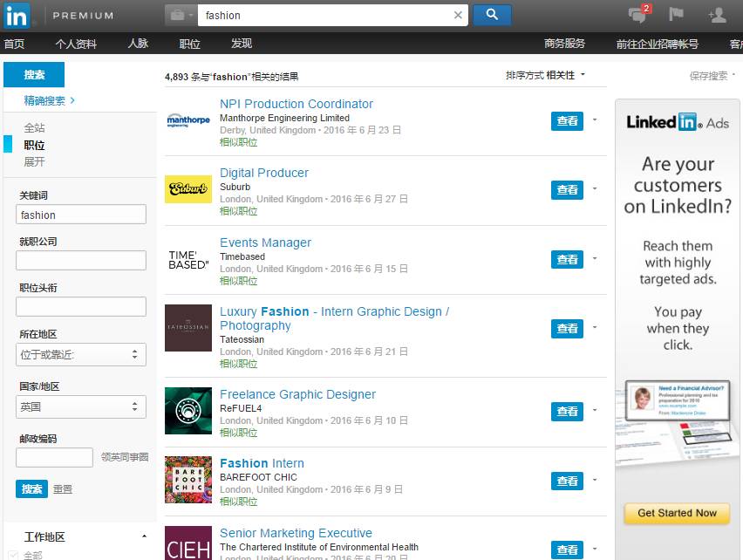The height and width of the screenshot is (560, 743).
Task: Expand options arrow for Freelance Graphic Designer
Action: tap(595, 410)
